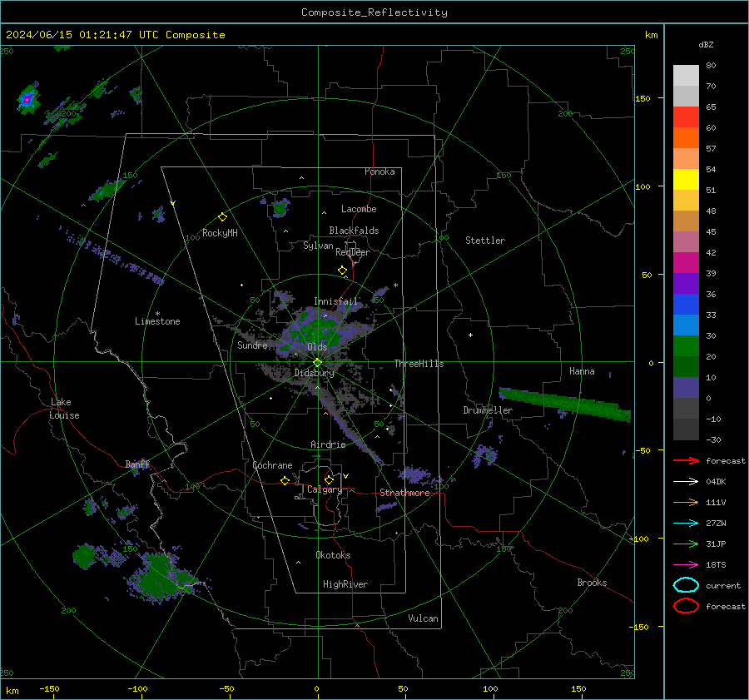Click the Strathmore town label
Image resolution: width=749 pixels, height=700 pixels.
tap(404, 493)
